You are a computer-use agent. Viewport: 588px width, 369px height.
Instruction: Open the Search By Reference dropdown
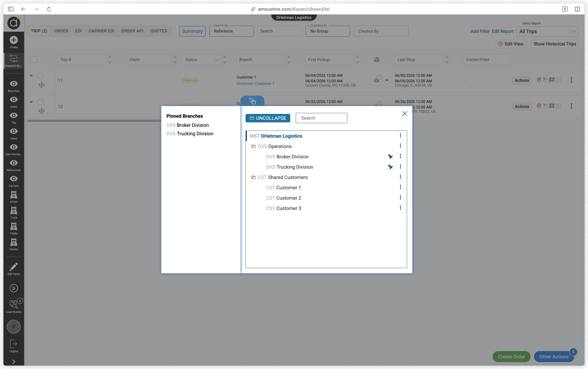pos(231,31)
